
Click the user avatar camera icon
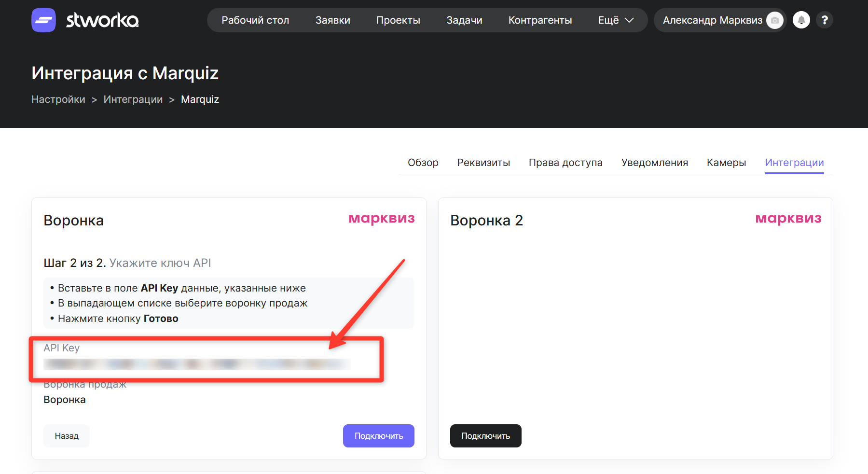tap(775, 20)
